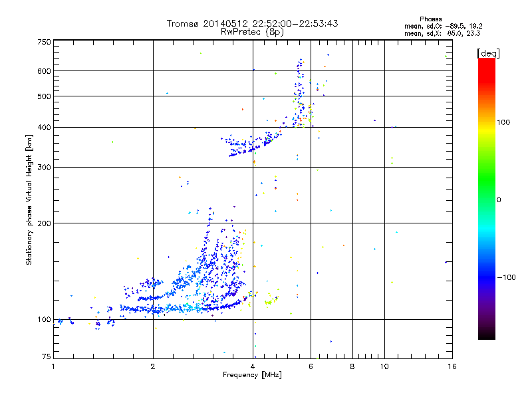
Task: Click the y-axis tick label '750'
Action: pyautogui.click(x=44, y=42)
